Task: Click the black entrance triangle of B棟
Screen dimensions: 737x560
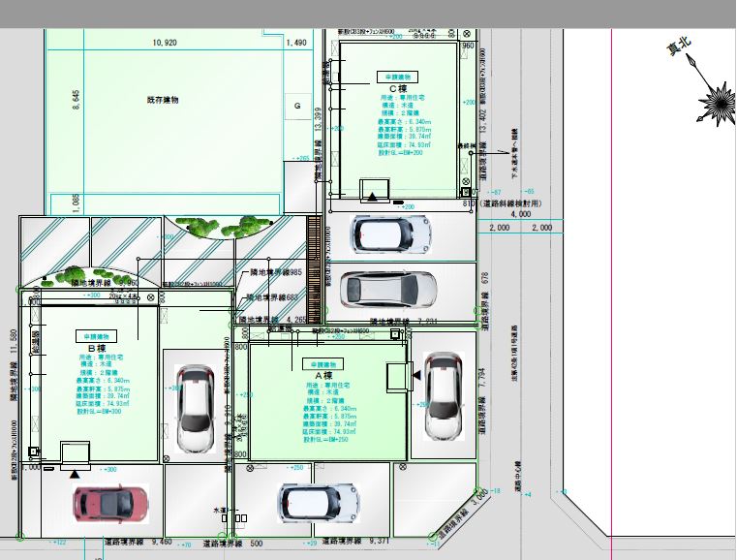Action: tap(75, 475)
